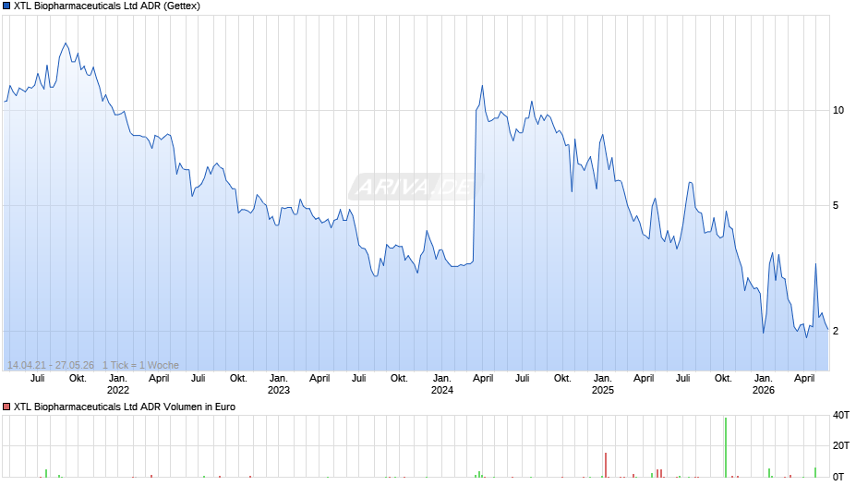The image size is (868, 486).
Task: Click the price axis label 5
Action: [836, 206]
